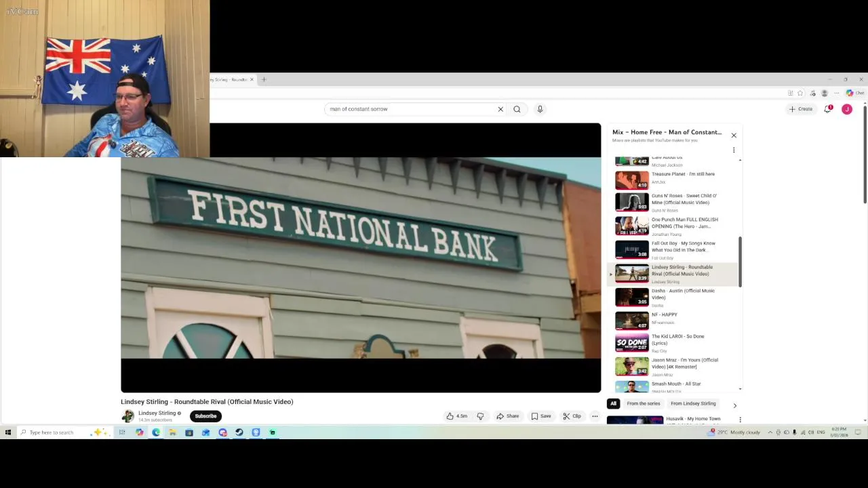Open Task View in the taskbar
Image resolution: width=868 pixels, height=488 pixels.
pyautogui.click(x=122, y=432)
